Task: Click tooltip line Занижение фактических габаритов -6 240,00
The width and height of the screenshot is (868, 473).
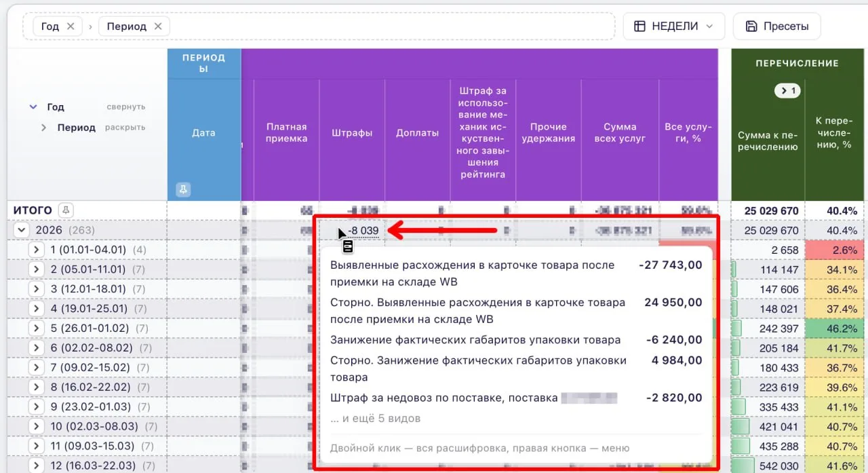Action: pos(516,340)
